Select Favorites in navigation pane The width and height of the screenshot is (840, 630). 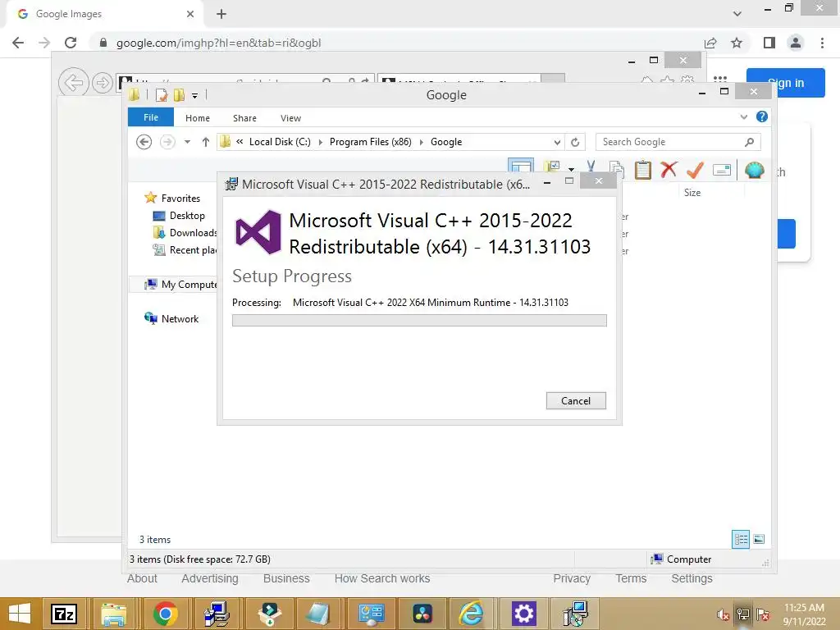180,199
